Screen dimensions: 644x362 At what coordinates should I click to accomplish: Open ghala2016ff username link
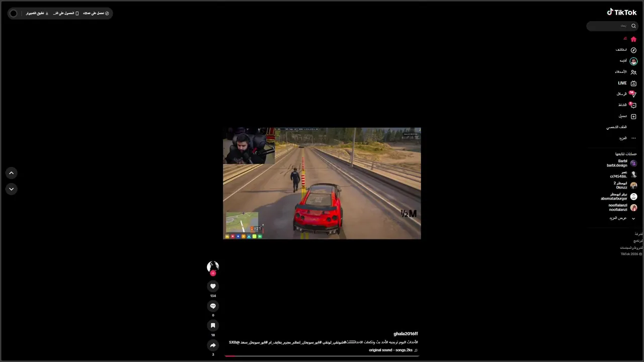(406, 334)
